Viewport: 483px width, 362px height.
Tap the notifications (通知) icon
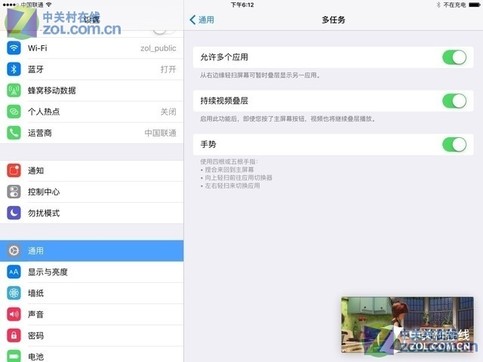click(x=14, y=171)
